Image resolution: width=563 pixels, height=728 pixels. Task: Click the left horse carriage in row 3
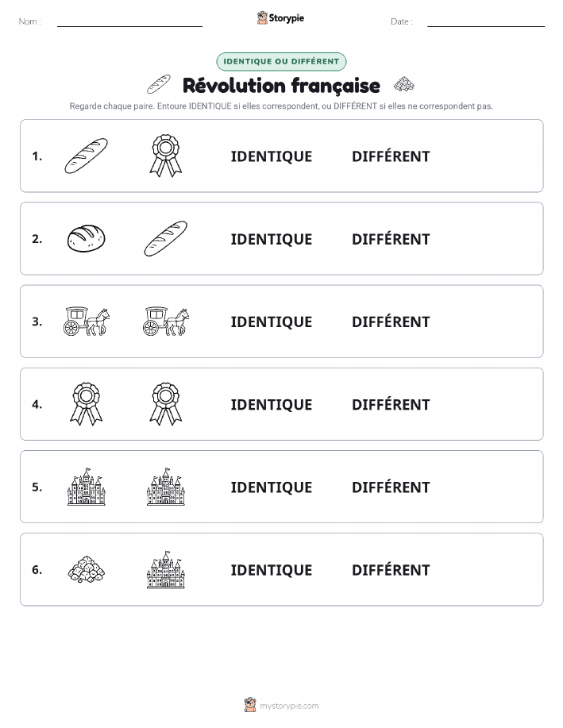(x=87, y=322)
